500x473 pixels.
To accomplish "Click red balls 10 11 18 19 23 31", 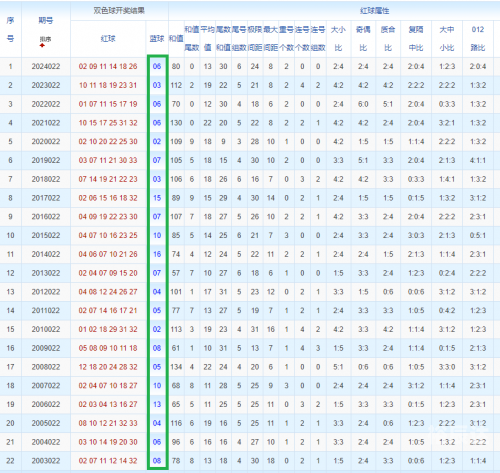I will click(x=108, y=85).
